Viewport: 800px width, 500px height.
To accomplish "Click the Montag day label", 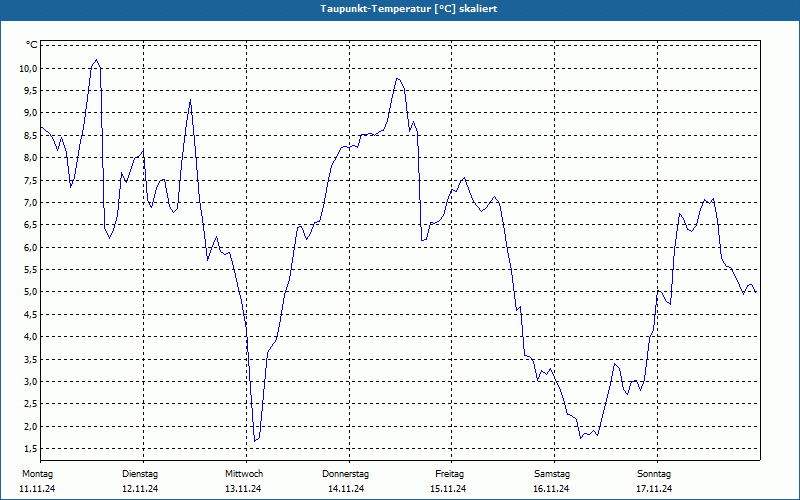I will tap(38, 474).
